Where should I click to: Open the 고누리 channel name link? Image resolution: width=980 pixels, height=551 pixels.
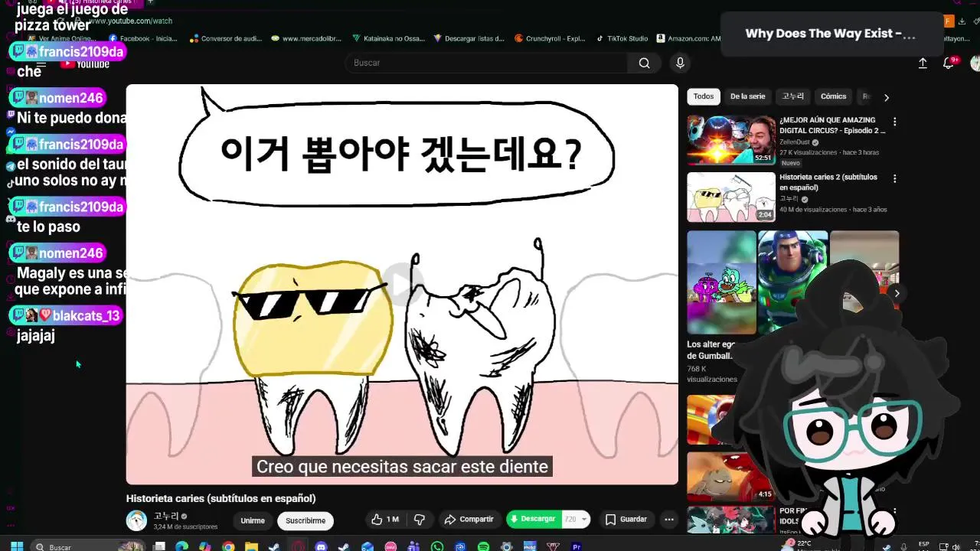tap(165, 516)
